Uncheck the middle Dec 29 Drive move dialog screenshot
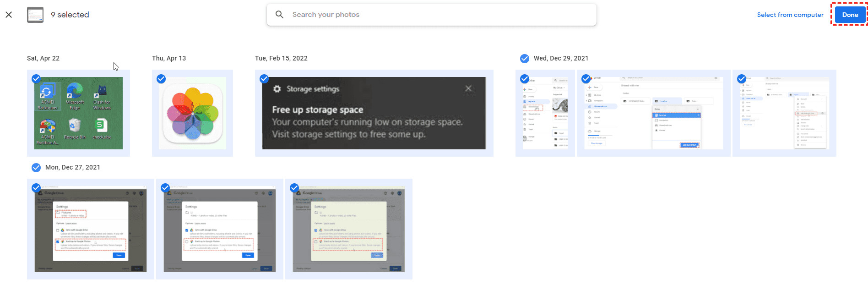868x301 pixels. pos(586,79)
